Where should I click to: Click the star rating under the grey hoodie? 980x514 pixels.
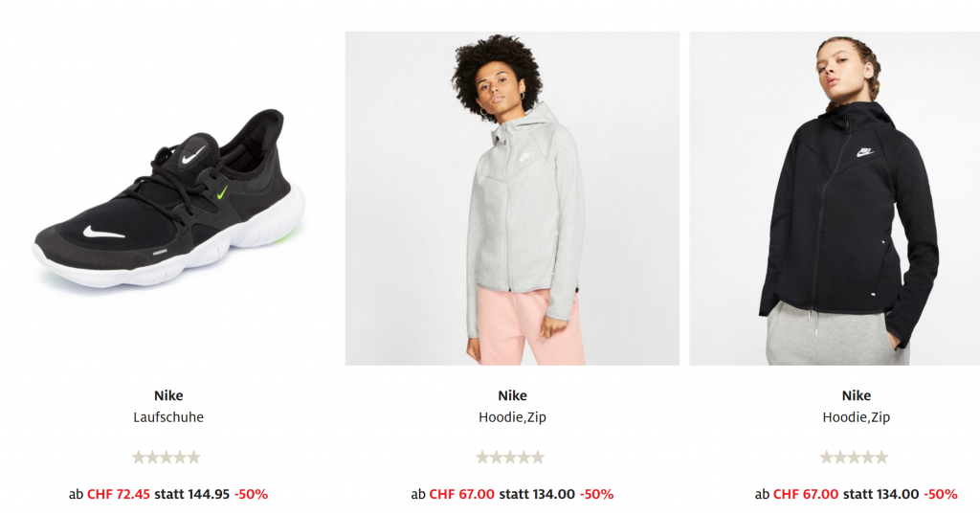tap(510, 458)
